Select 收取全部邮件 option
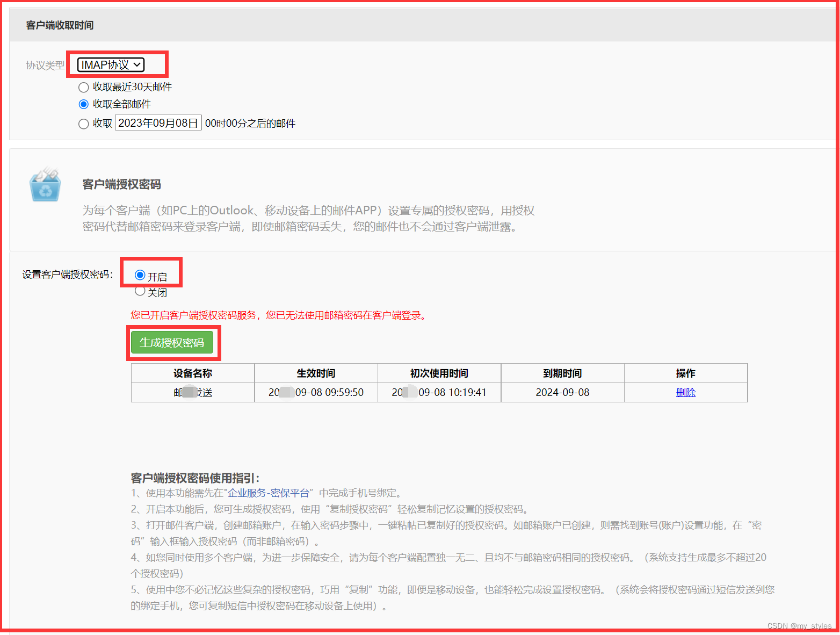The height and width of the screenshot is (635, 840). (84, 104)
